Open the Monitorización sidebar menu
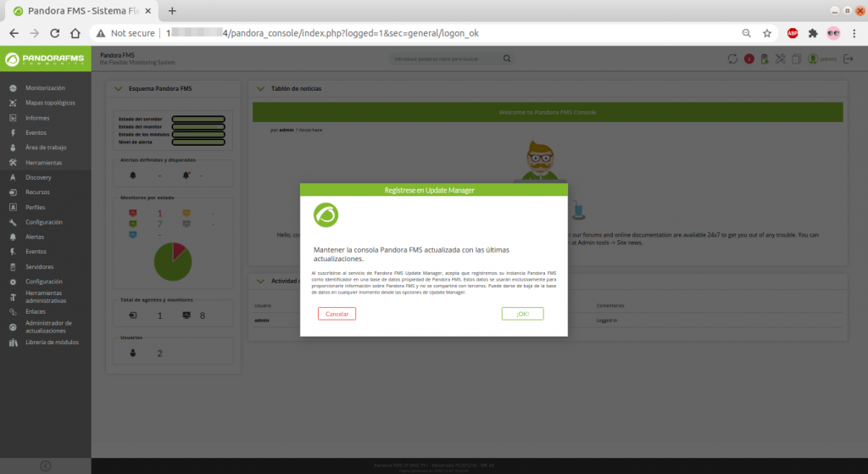 (45, 88)
